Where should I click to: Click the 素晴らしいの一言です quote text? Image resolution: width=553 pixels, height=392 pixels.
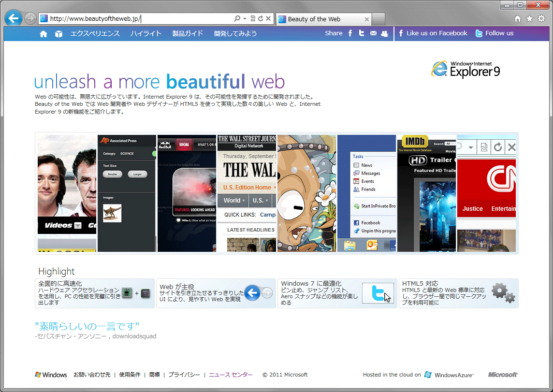(87, 326)
